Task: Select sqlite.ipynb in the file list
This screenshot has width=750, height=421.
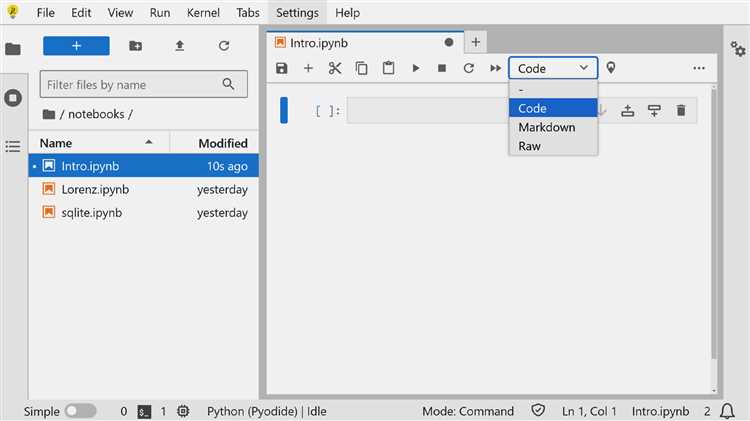Action: [x=143, y=213]
